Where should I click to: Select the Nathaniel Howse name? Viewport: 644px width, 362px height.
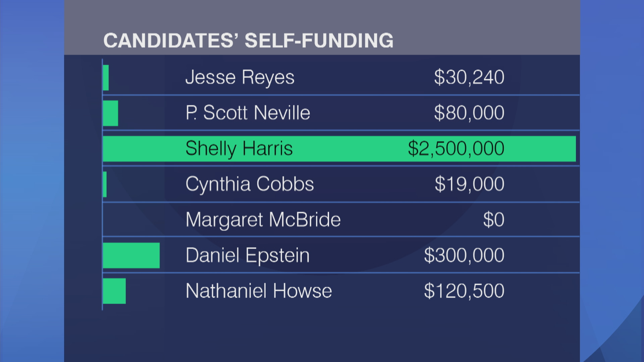pos(259,291)
